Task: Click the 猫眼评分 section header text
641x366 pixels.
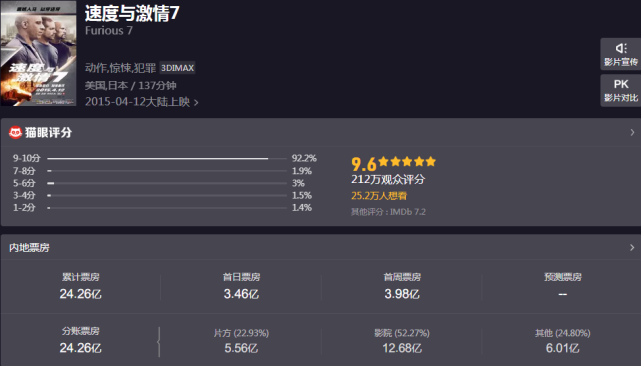Action: [49, 132]
